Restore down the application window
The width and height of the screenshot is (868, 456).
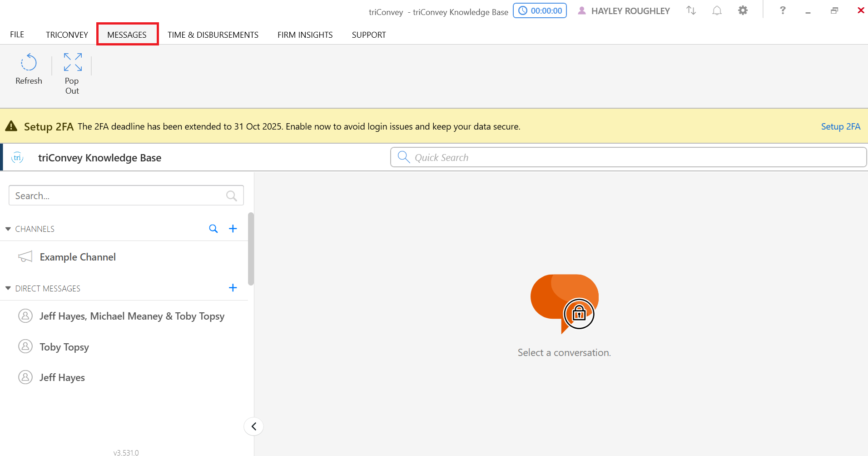(x=834, y=10)
